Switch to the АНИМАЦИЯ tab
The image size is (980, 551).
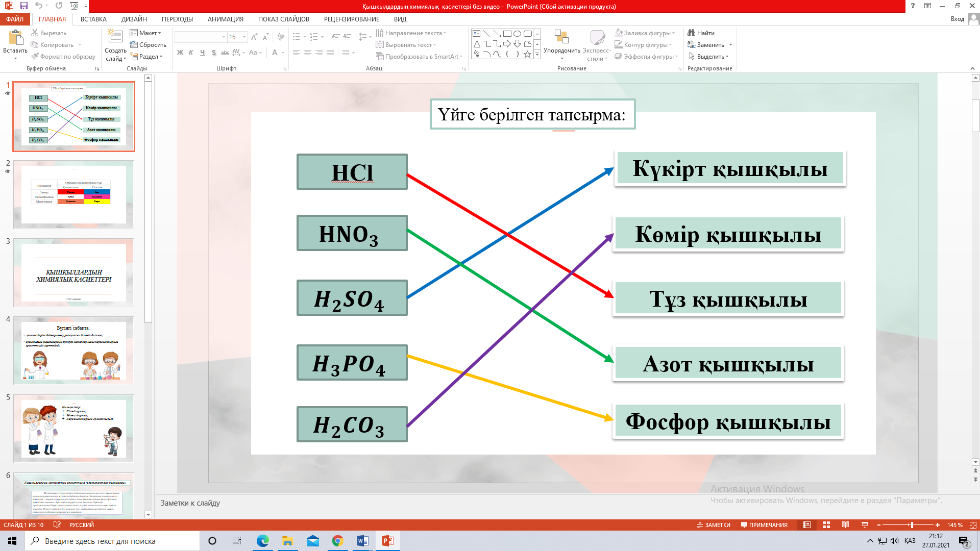pyautogui.click(x=225, y=19)
